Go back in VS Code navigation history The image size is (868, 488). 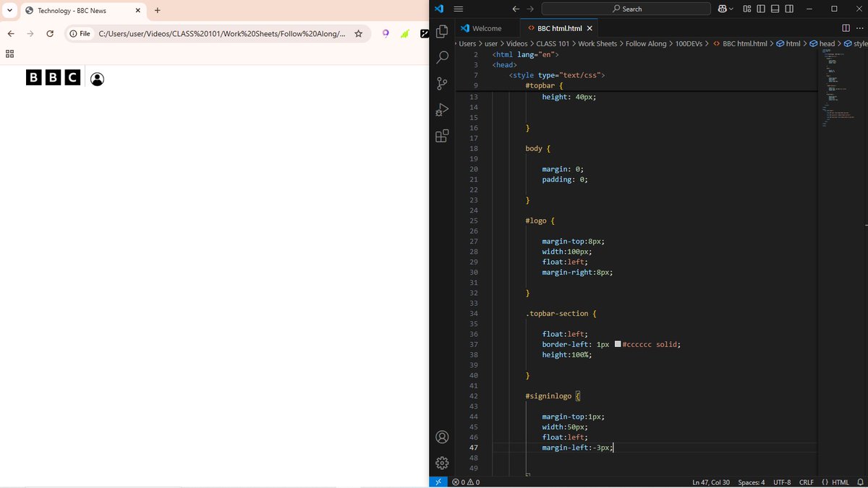515,9
